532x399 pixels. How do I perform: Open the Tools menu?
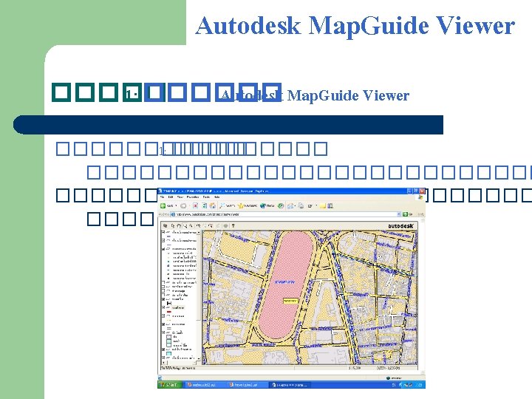point(206,197)
